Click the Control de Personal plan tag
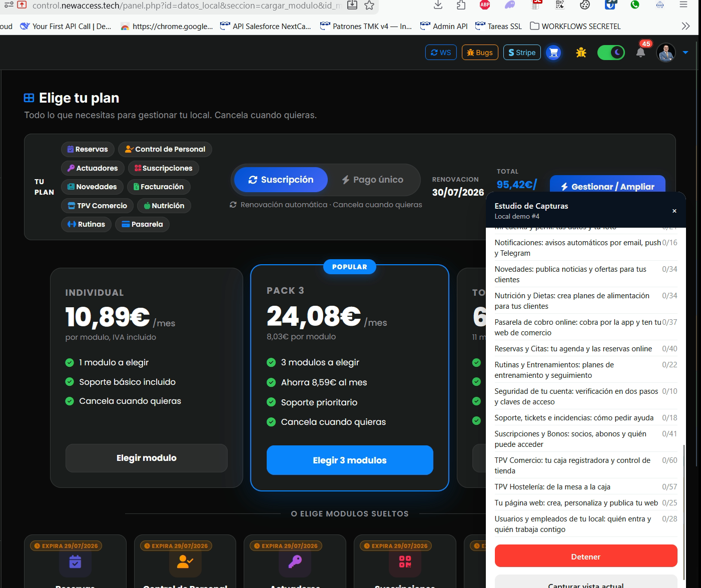This screenshot has height=588, width=701. [165, 149]
